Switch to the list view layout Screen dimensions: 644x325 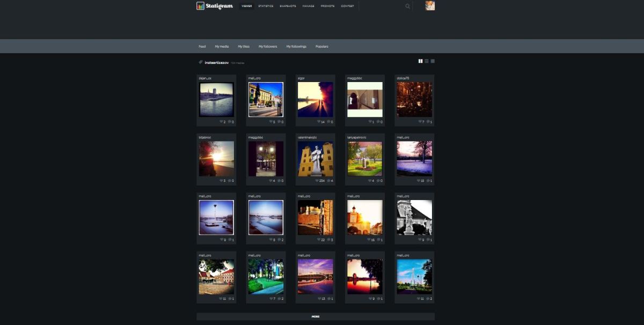[427, 61]
